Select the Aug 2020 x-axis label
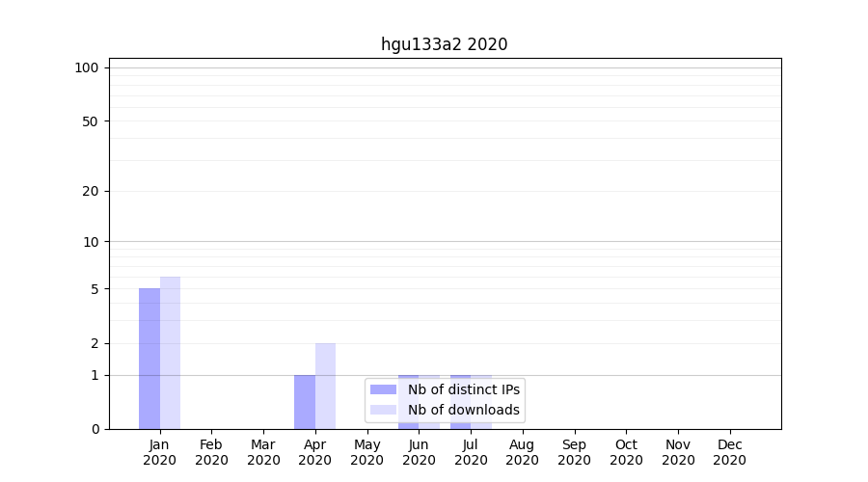 click(x=522, y=452)
